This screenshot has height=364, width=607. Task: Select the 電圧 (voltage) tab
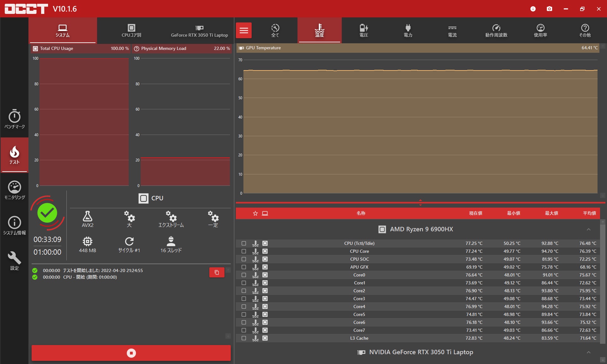(364, 30)
